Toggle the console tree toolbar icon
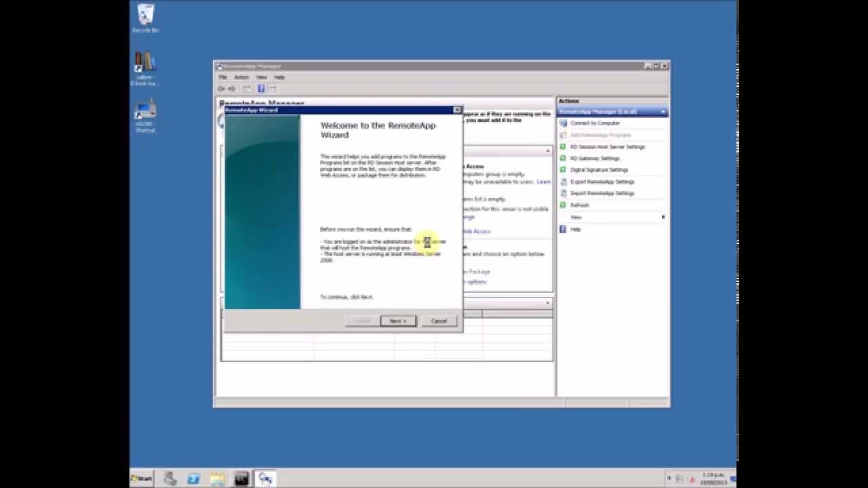The width and height of the screenshot is (868, 488). [247, 89]
